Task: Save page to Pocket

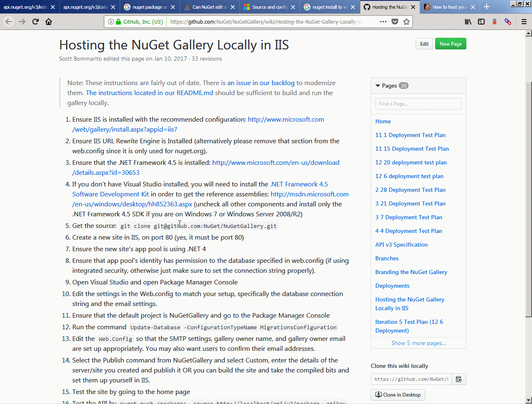Action: click(x=395, y=22)
